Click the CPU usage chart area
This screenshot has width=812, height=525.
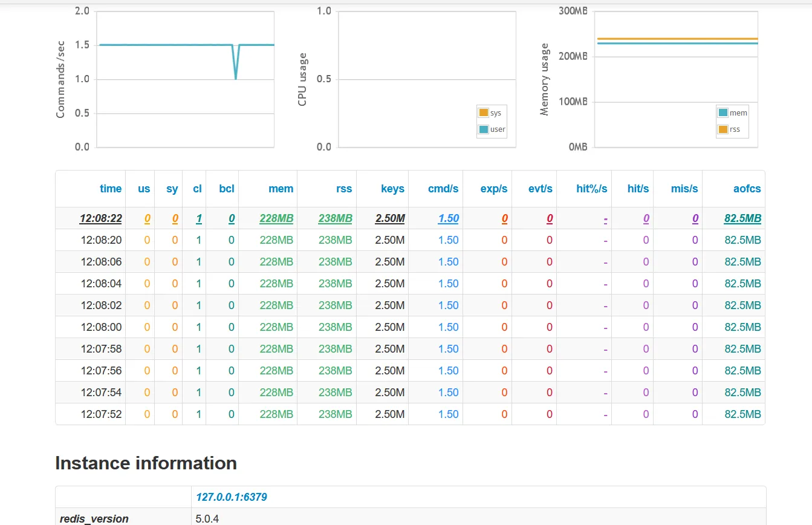pyautogui.click(x=427, y=79)
